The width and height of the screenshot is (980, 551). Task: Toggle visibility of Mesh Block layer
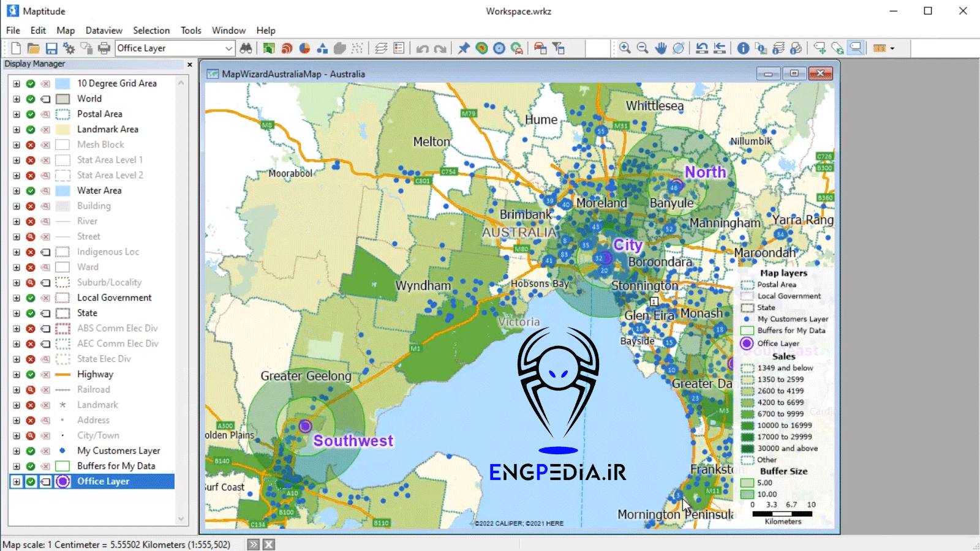[31, 144]
